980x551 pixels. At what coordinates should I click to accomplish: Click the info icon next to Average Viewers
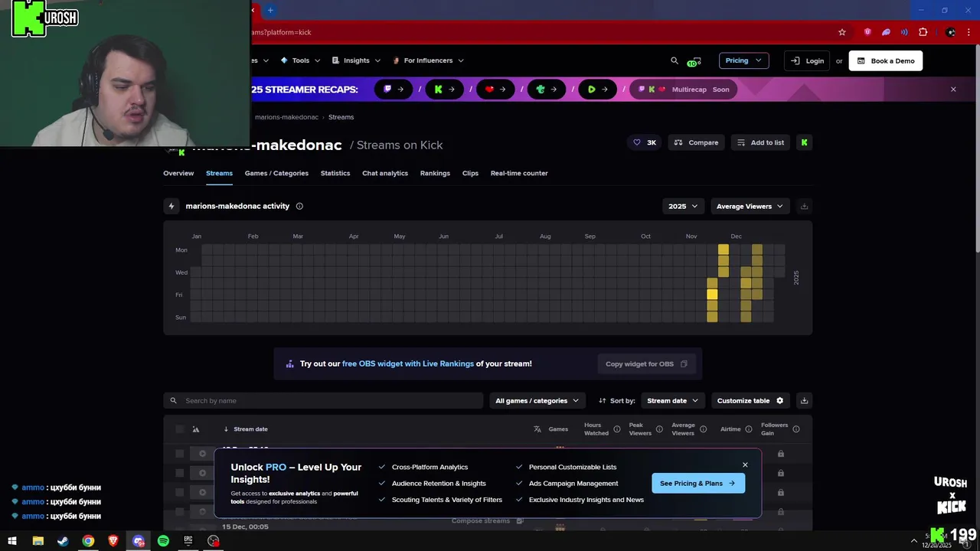703,429
